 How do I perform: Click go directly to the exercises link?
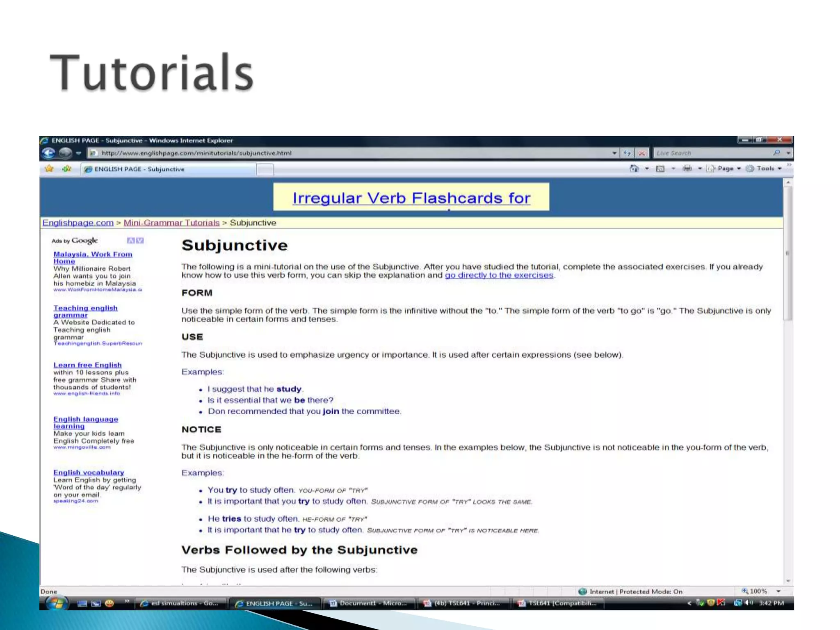(499, 275)
